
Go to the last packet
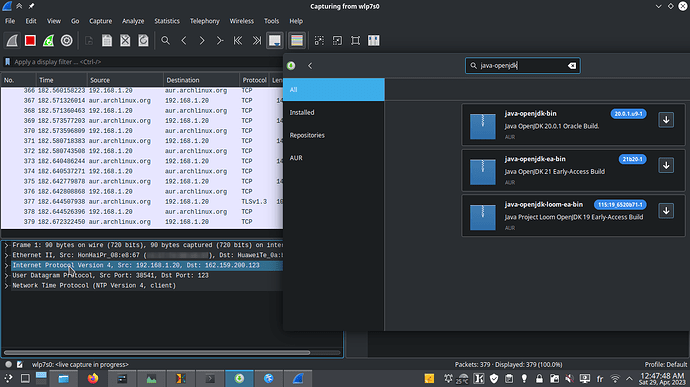click(x=257, y=41)
